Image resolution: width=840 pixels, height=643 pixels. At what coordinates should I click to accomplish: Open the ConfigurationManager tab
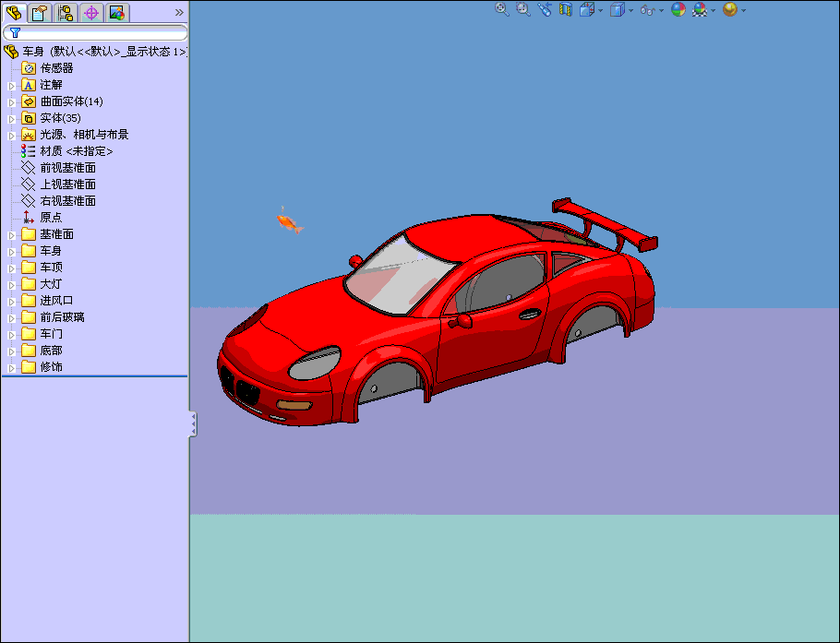66,12
